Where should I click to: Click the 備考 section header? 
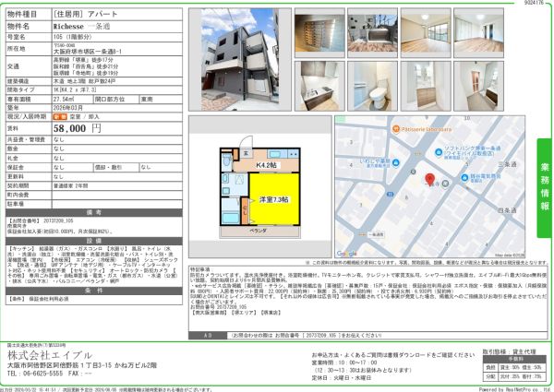pyautogui.click(x=94, y=212)
